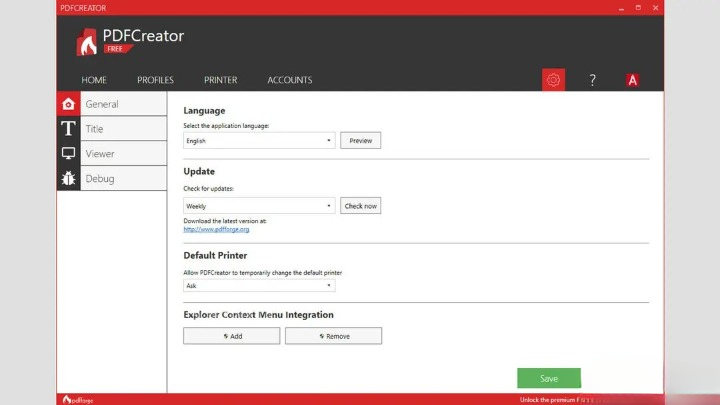Click the 'Default Printer' heading
Viewport: 720px width, 405px height.
[215, 255]
